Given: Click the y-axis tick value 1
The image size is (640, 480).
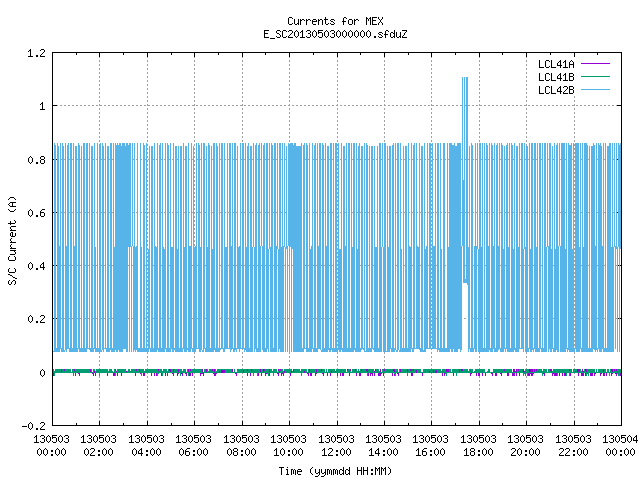Looking at the screenshot, I should coord(42,107).
